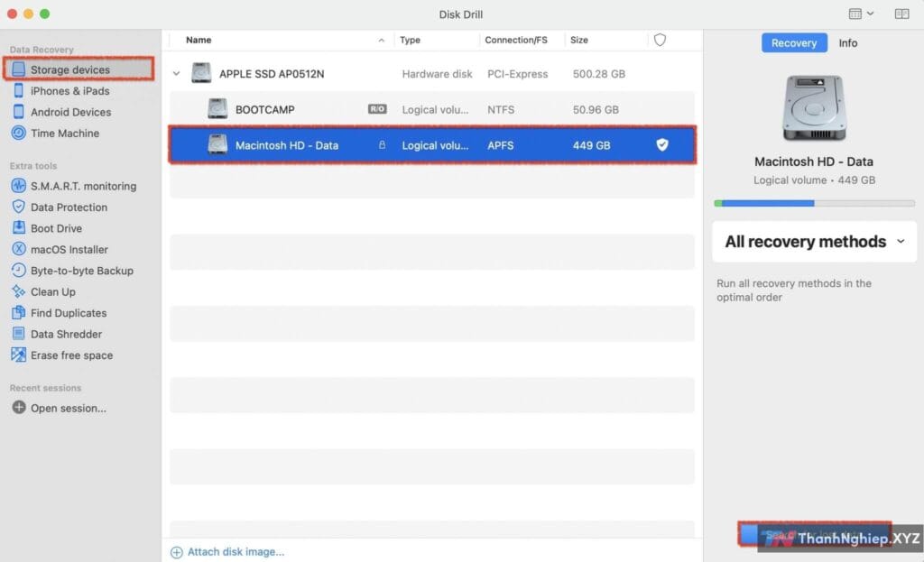Click the Name column header label
The height and width of the screenshot is (562, 924).
[199, 40]
